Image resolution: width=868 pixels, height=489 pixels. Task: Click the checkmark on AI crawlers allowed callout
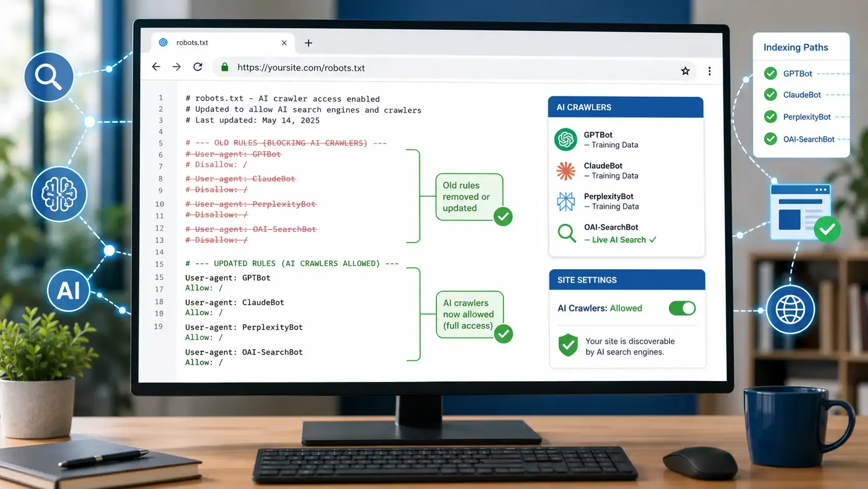[x=503, y=334]
